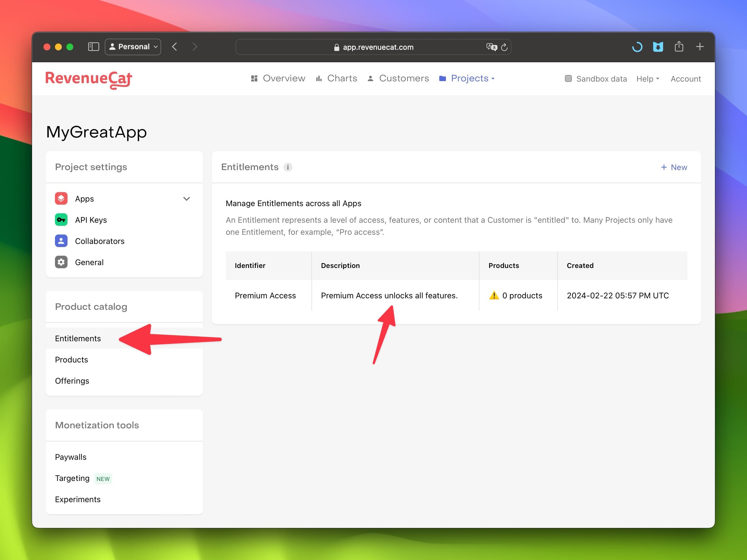Click the '2024-02-22 05:57 PM UTC' created date
This screenshot has width=747, height=560.
click(617, 295)
